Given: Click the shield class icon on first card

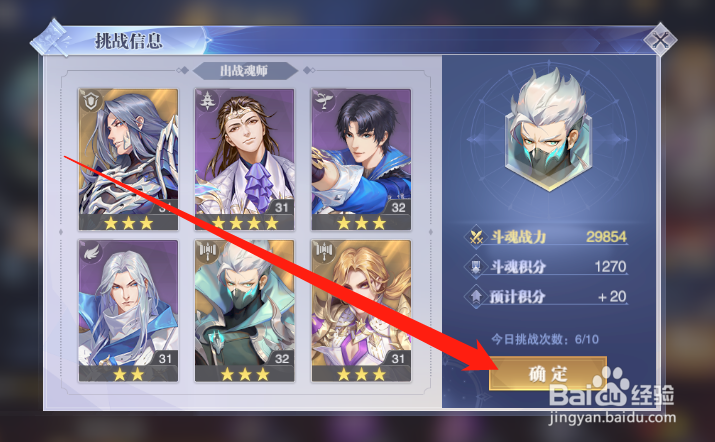Looking at the screenshot, I should click(91, 101).
